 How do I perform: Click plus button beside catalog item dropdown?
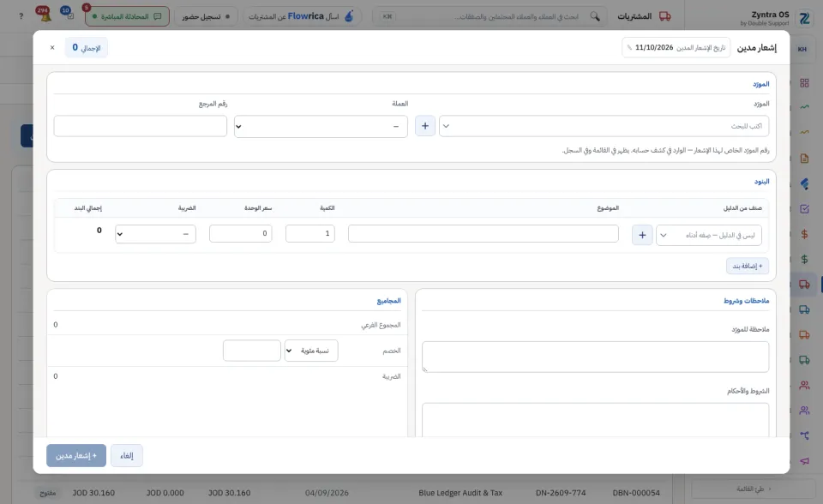click(x=642, y=235)
